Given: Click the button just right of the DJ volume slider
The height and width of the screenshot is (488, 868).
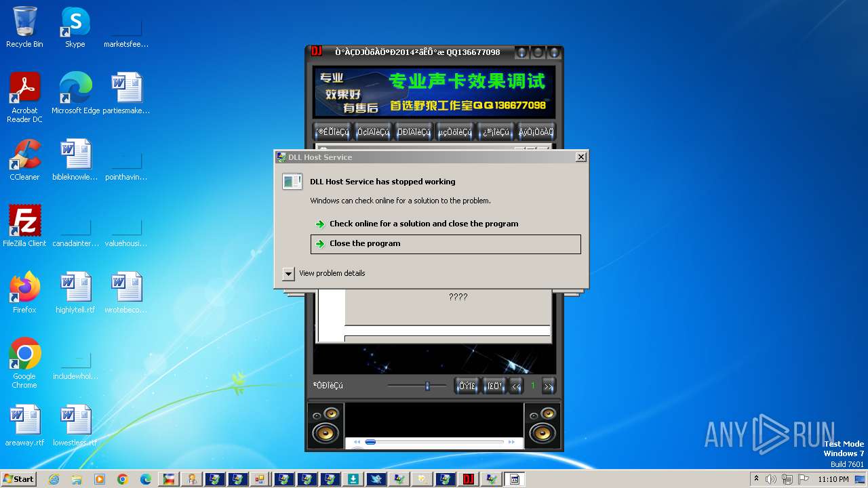Looking at the screenshot, I should (467, 386).
